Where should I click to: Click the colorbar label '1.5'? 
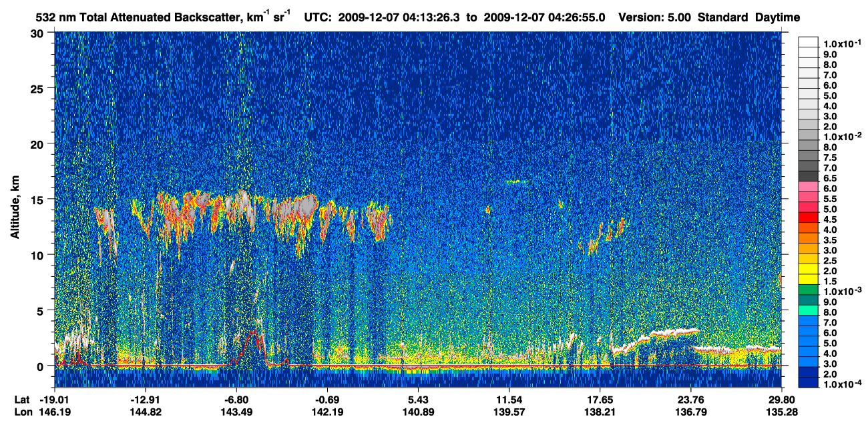(831, 282)
